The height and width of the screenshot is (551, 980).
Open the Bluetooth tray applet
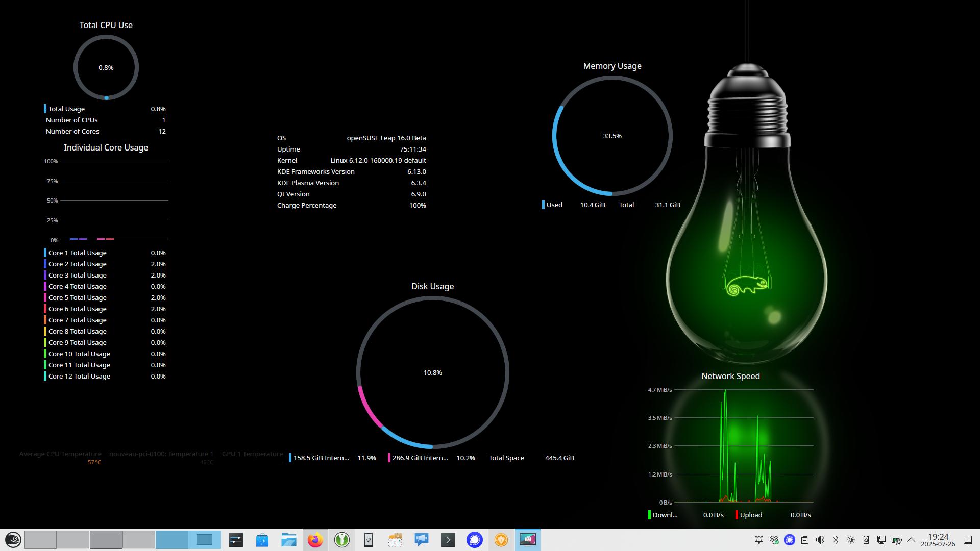(x=836, y=540)
